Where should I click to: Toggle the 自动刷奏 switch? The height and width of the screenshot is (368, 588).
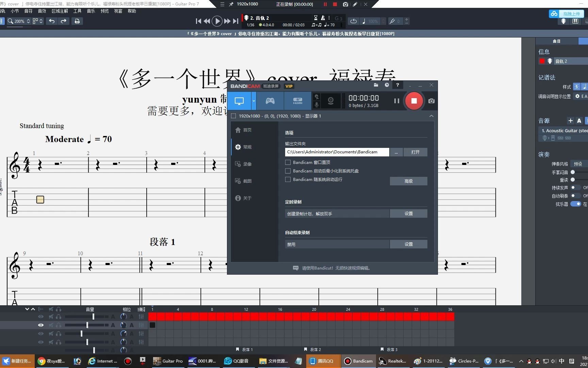(575, 196)
